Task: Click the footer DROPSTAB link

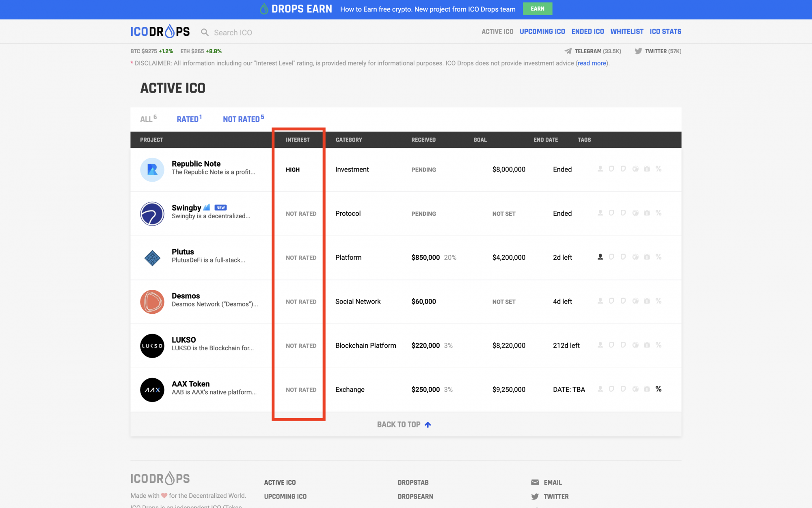Action: pyautogui.click(x=413, y=482)
